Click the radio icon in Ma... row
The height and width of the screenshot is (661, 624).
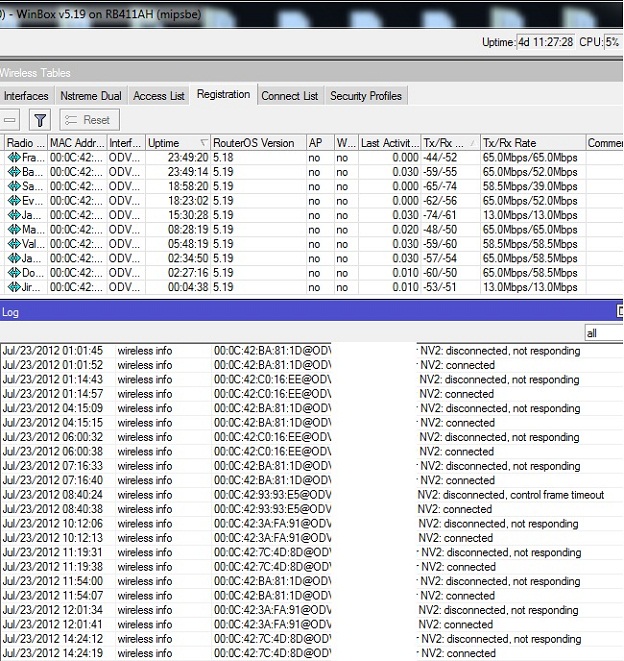tap(14, 230)
